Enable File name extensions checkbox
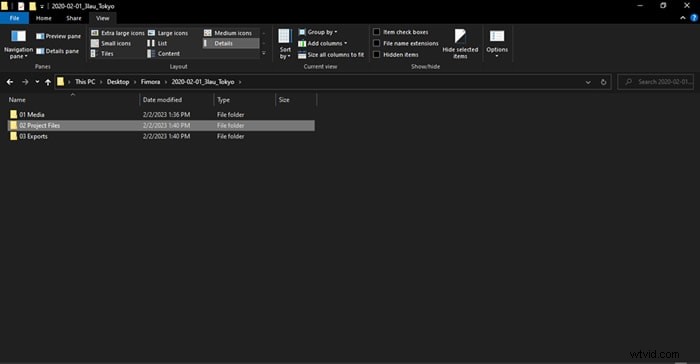 tap(376, 43)
